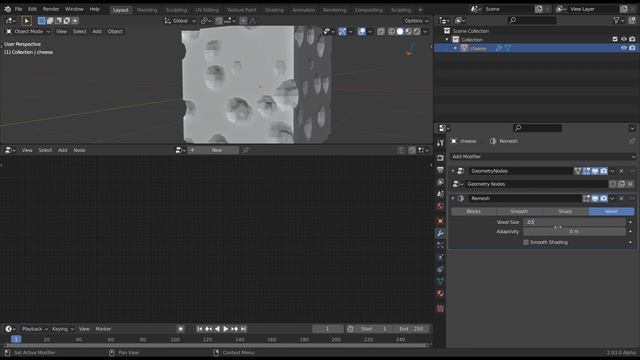Open outliner filter dropdown

[x=619, y=20]
